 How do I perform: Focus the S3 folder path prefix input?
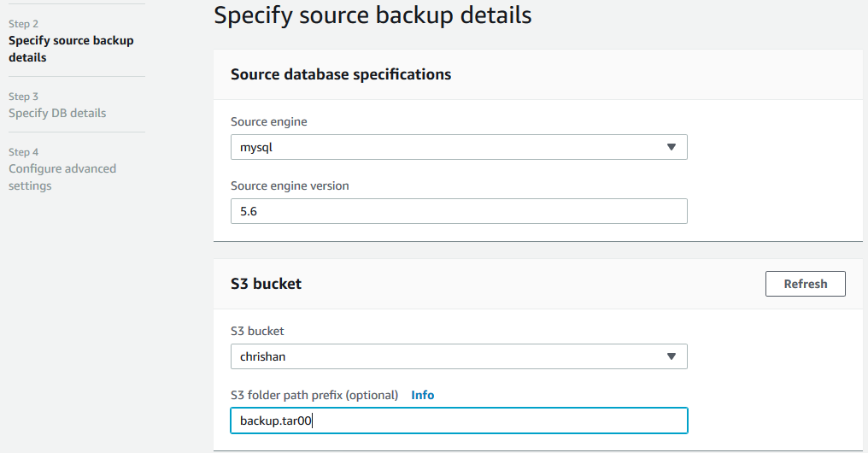point(458,421)
